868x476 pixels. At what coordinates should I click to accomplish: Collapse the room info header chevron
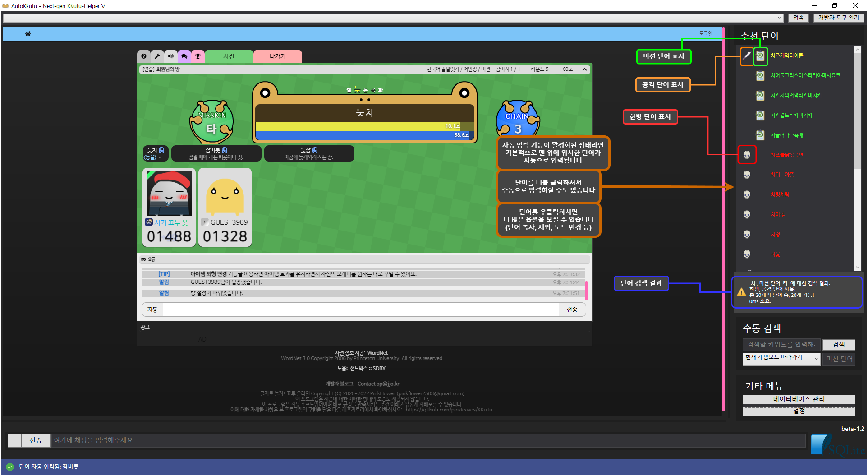584,69
